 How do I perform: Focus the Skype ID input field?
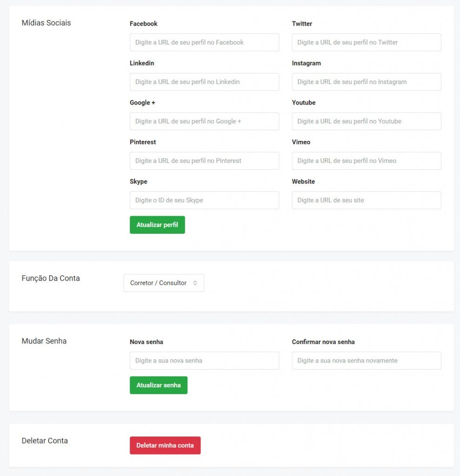204,200
